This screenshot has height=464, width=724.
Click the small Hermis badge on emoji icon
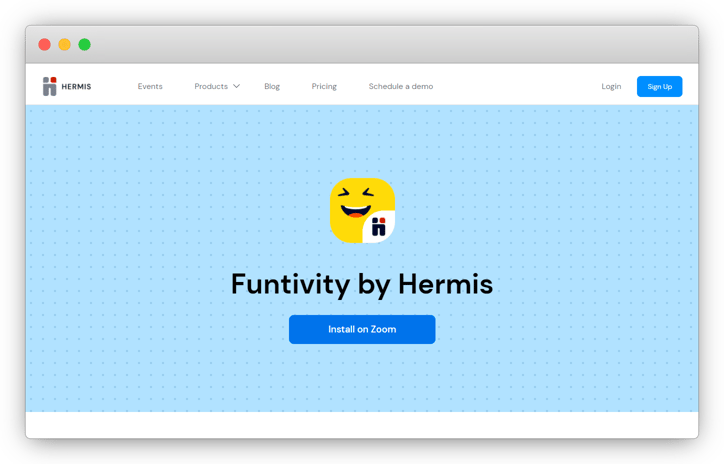(379, 227)
